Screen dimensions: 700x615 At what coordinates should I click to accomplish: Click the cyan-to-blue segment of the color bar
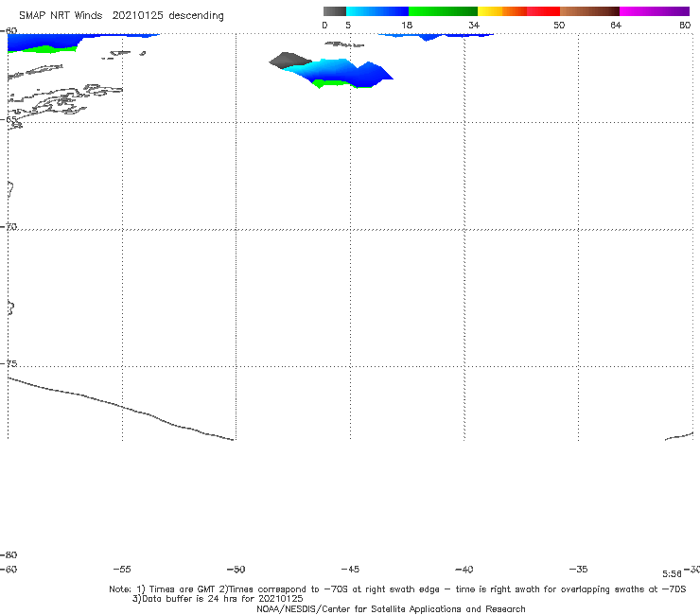[x=377, y=11]
